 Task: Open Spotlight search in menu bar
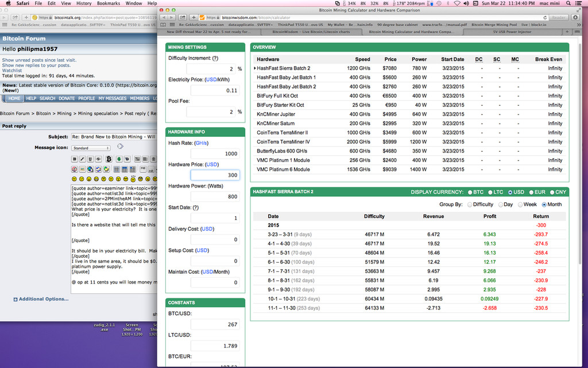click(568, 3)
